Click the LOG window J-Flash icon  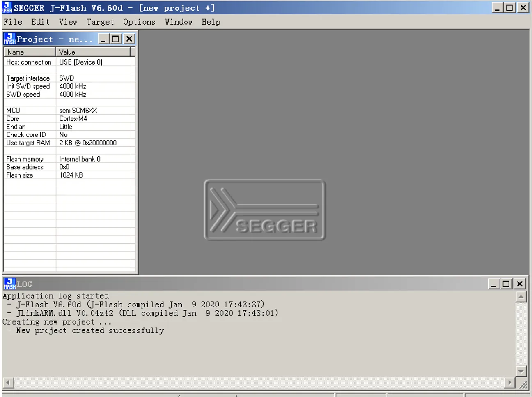coord(9,284)
